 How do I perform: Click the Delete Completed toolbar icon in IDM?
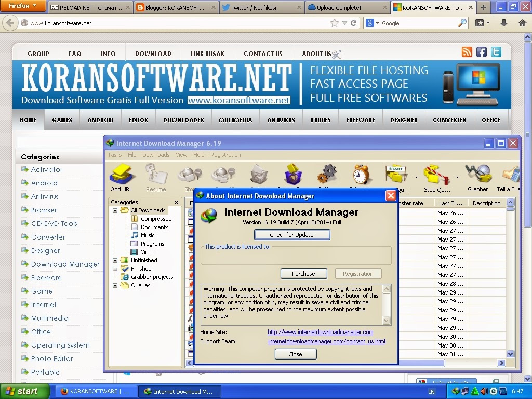point(292,175)
